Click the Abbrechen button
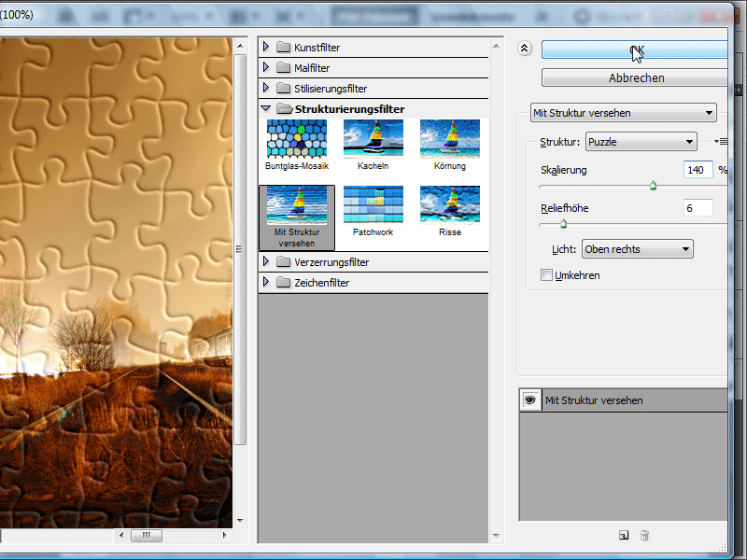Viewport: 747px width, 560px height. tap(635, 78)
